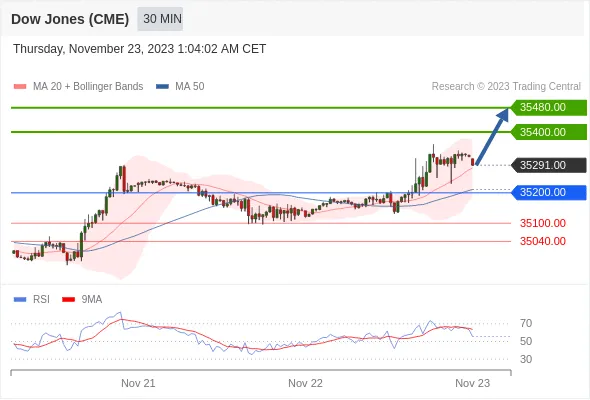Click the 35480.00 green resistance label
The height and width of the screenshot is (400, 590).
(x=549, y=108)
